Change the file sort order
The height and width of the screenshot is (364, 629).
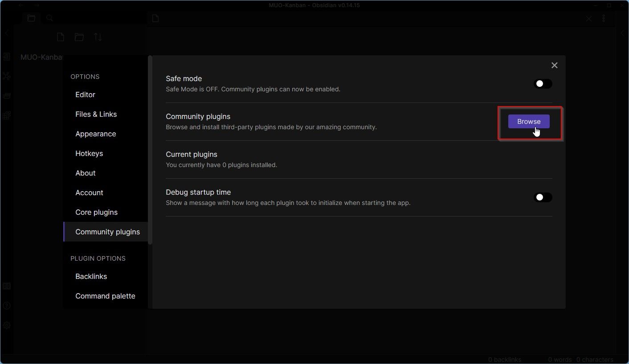(x=98, y=37)
